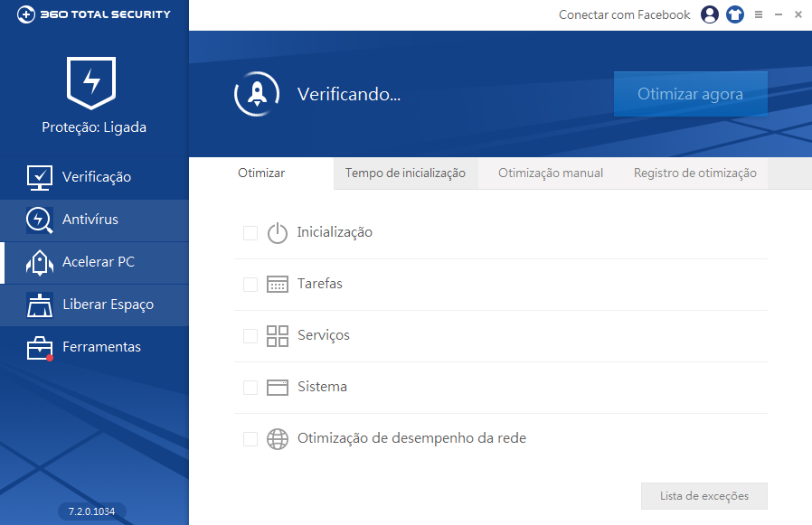812x525 pixels.
Task: Open the hamburger menu near window controls
Action: pos(759,14)
